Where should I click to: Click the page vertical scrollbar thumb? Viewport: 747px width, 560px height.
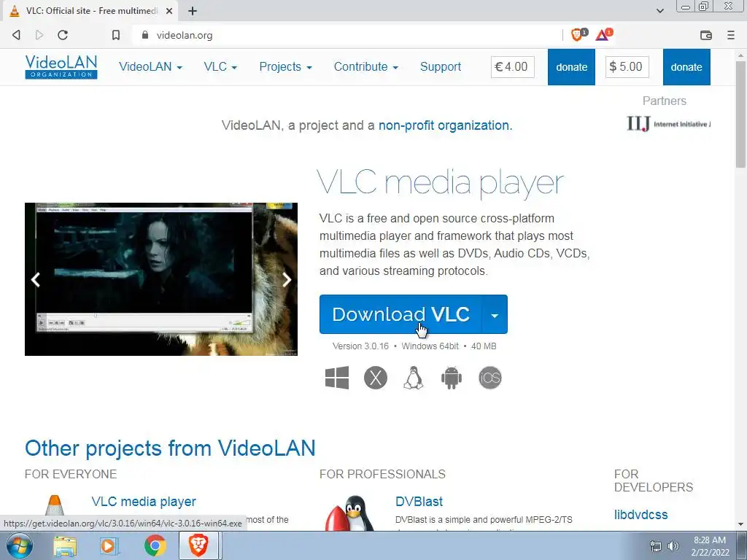(x=740, y=114)
